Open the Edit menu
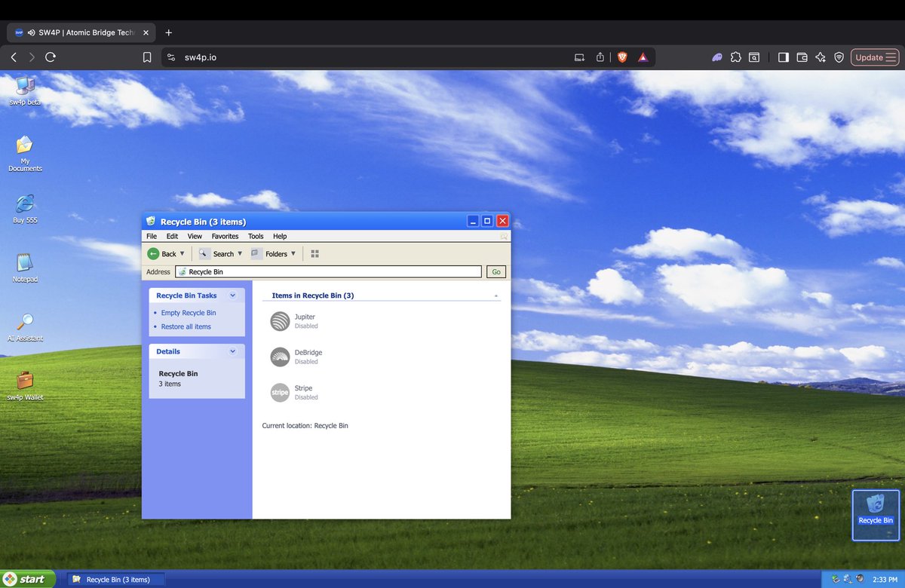The height and width of the screenshot is (588, 905). [173, 236]
